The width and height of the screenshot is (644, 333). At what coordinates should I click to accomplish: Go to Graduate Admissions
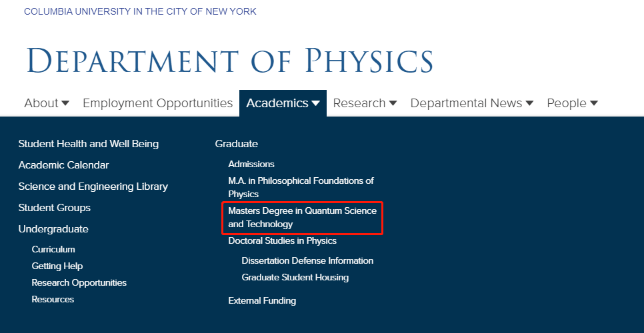(251, 164)
